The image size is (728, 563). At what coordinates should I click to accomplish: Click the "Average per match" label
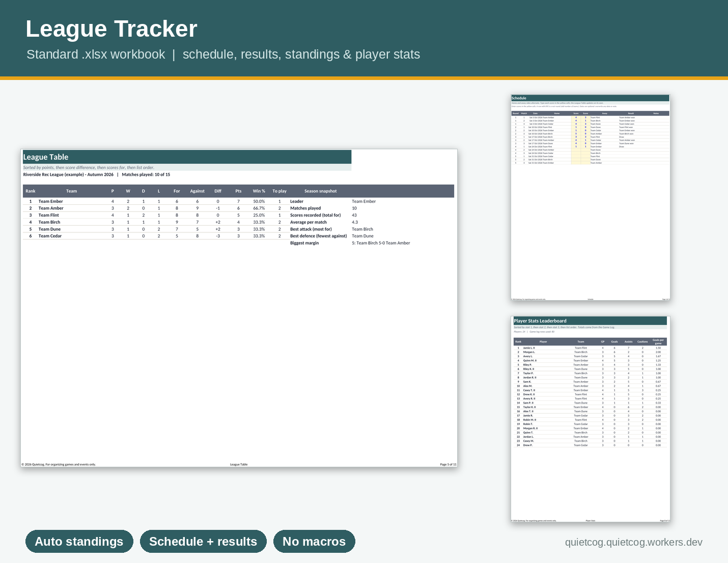pos(309,222)
